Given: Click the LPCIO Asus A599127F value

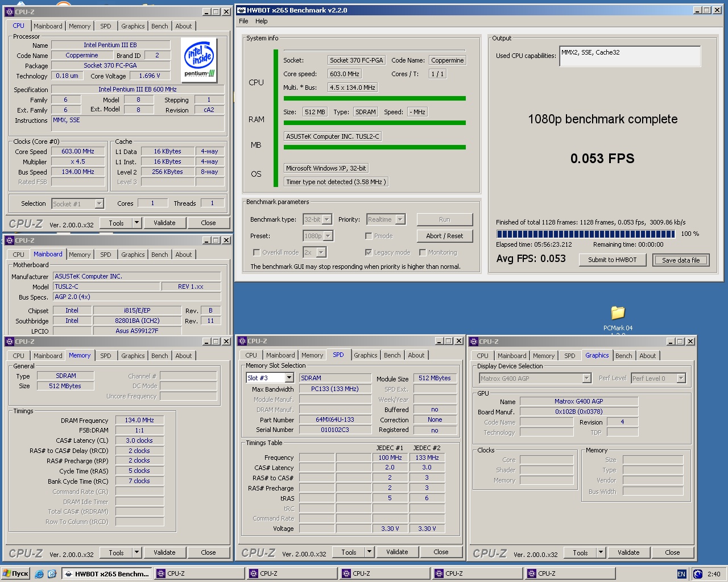Looking at the screenshot, I should point(137,331).
